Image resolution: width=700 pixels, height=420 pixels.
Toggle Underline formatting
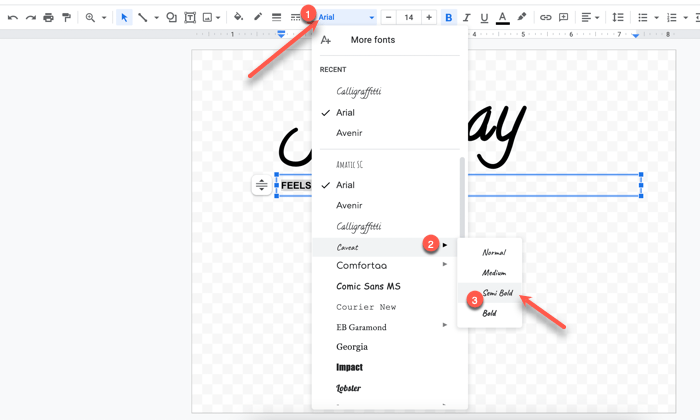(484, 17)
